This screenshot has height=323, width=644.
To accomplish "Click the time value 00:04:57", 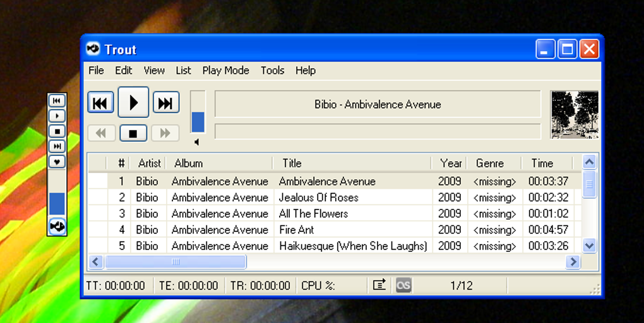I will (548, 230).
